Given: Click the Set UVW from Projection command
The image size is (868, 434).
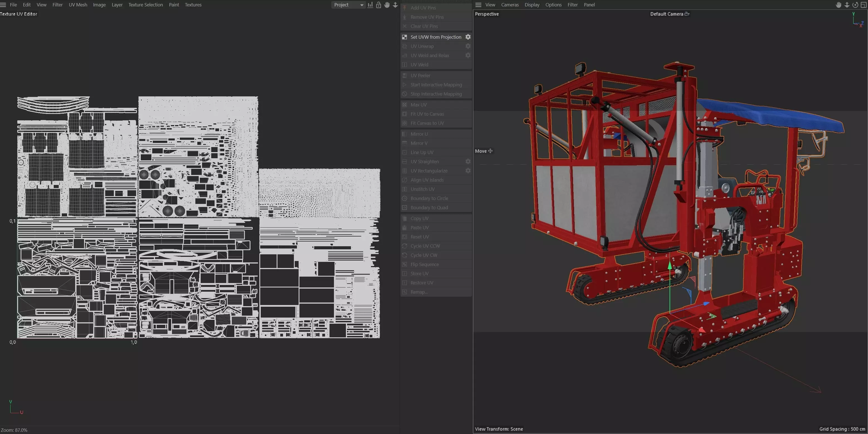Looking at the screenshot, I should pos(436,37).
